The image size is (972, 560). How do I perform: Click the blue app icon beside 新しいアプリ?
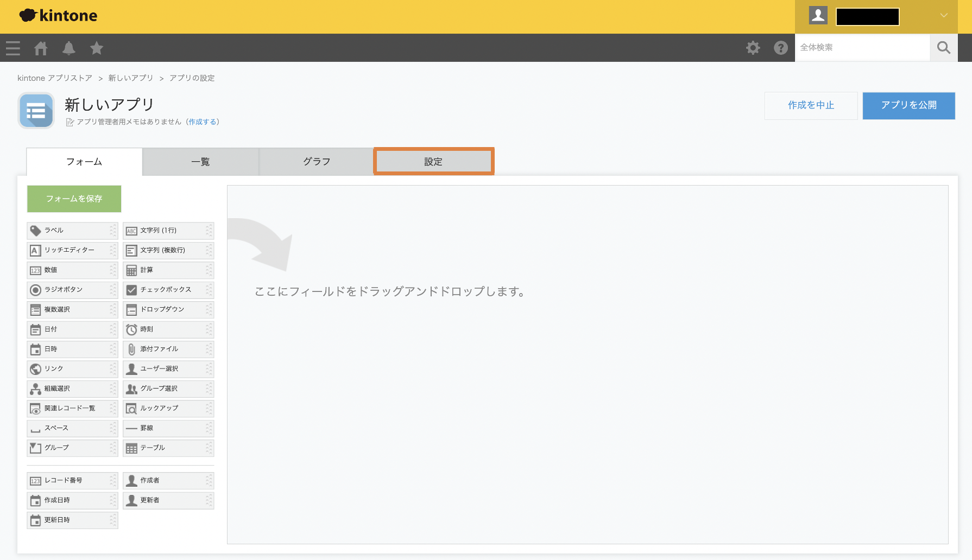(x=36, y=110)
